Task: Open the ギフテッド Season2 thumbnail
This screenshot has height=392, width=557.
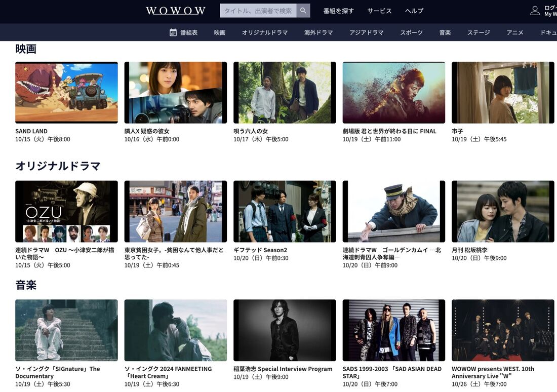Action: pyautogui.click(x=285, y=212)
